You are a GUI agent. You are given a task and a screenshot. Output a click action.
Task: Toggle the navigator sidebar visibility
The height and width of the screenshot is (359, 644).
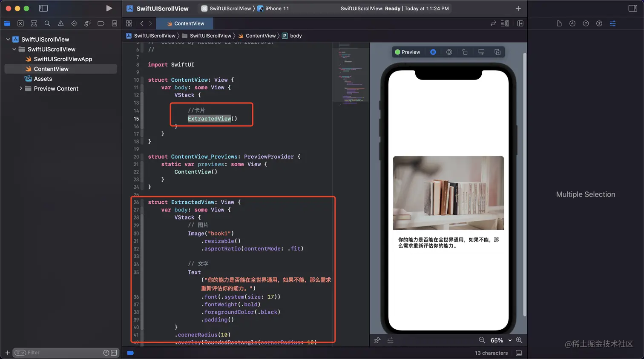43,8
